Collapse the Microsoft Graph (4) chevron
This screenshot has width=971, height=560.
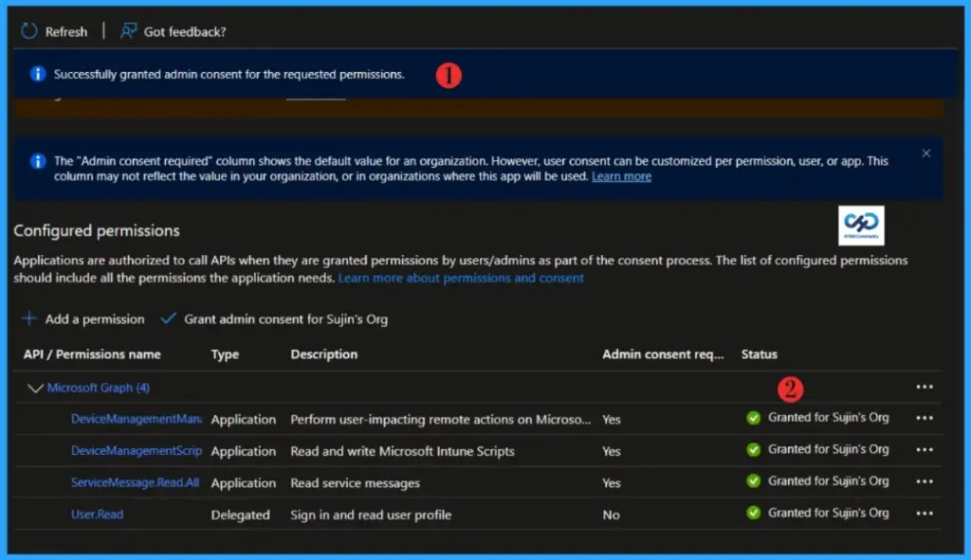35,388
